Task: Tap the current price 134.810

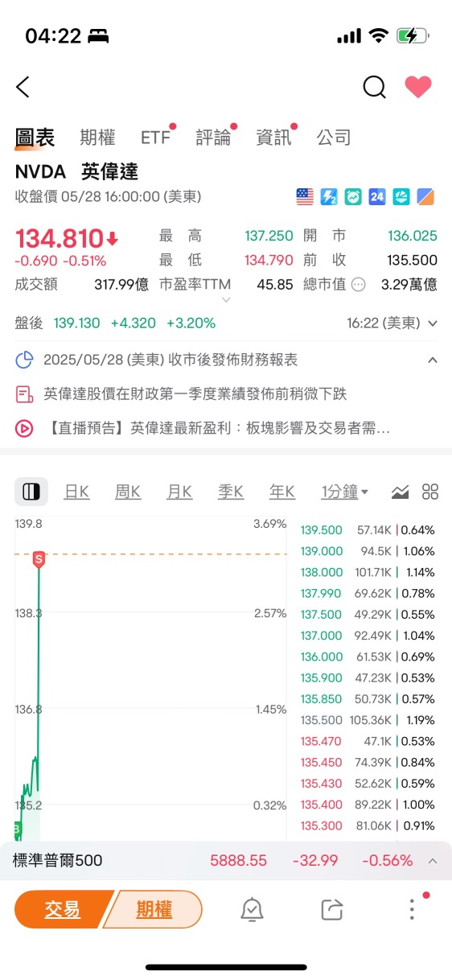Action: [59, 238]
